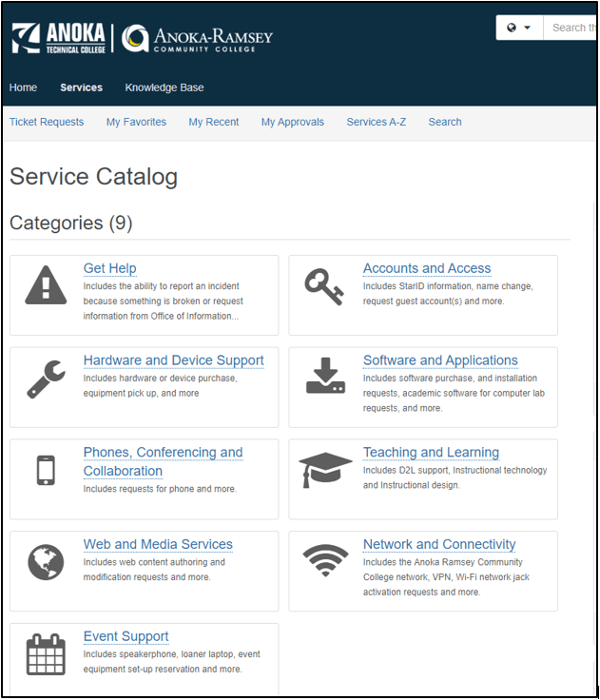
Task: Select the Services A-Z tab
Action: [376, 122]
